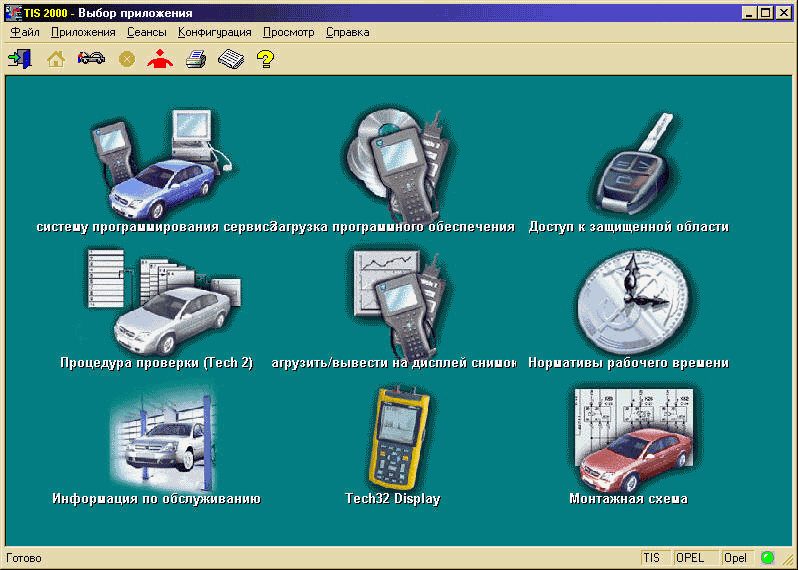Open software download icon with CDs
The width and height of the screenshot is (798, 570).
tap(398, 164)
